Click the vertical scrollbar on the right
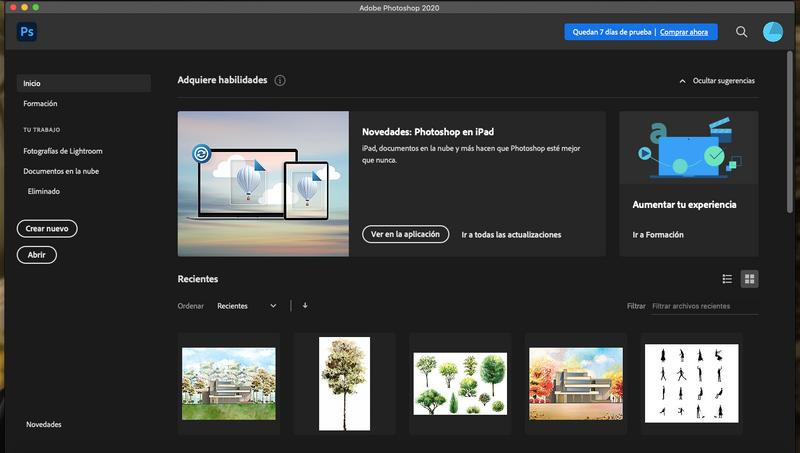Screen dimensions: 800x453 790,133
